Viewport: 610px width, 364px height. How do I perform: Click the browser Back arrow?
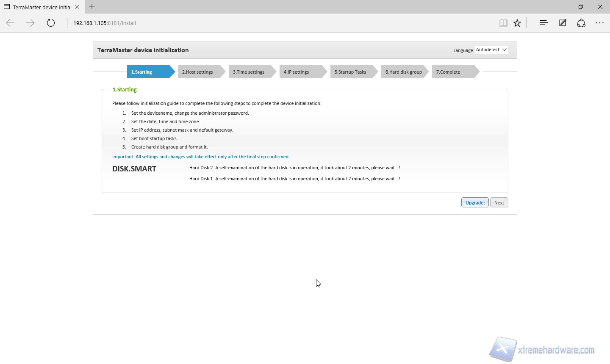coord(10,23)
